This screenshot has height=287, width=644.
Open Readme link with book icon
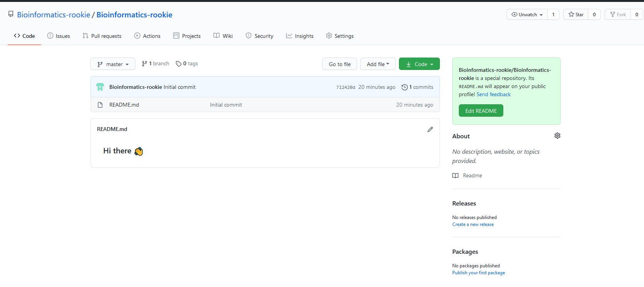pos(467,175)
